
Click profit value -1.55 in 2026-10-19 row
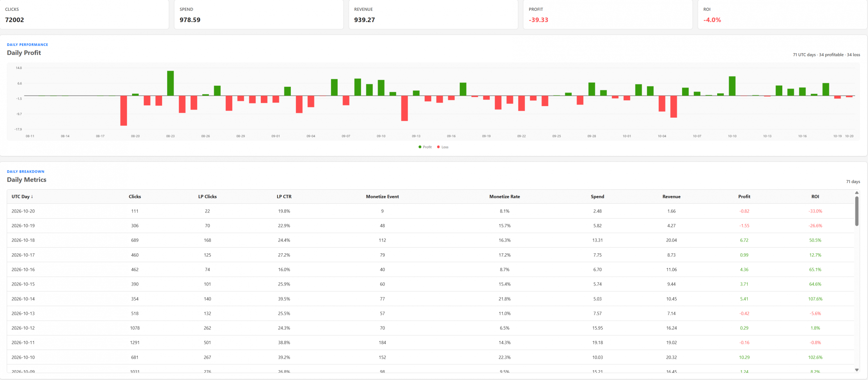(744, 225)
